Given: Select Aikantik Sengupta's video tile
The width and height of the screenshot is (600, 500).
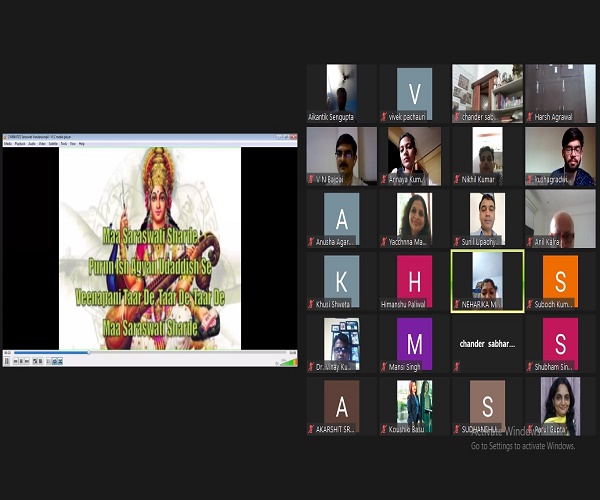Looking at the screenshot, I should (342, 93).
